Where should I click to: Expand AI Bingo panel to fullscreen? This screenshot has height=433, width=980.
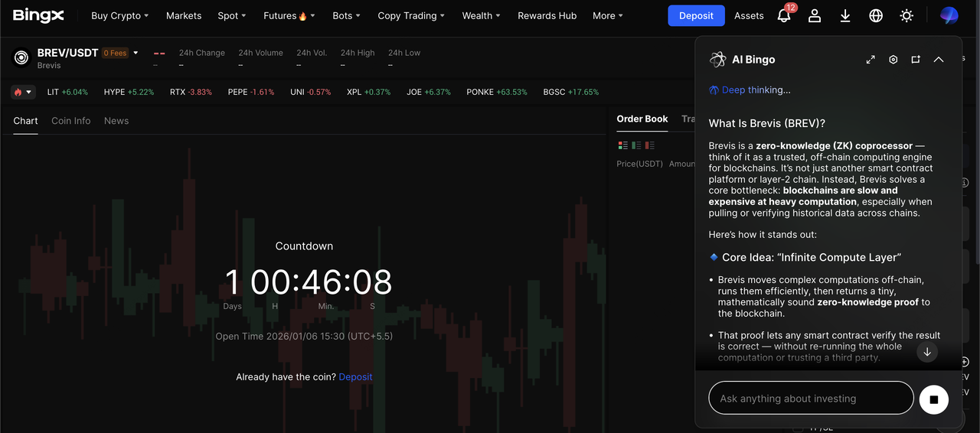[871, 60]
